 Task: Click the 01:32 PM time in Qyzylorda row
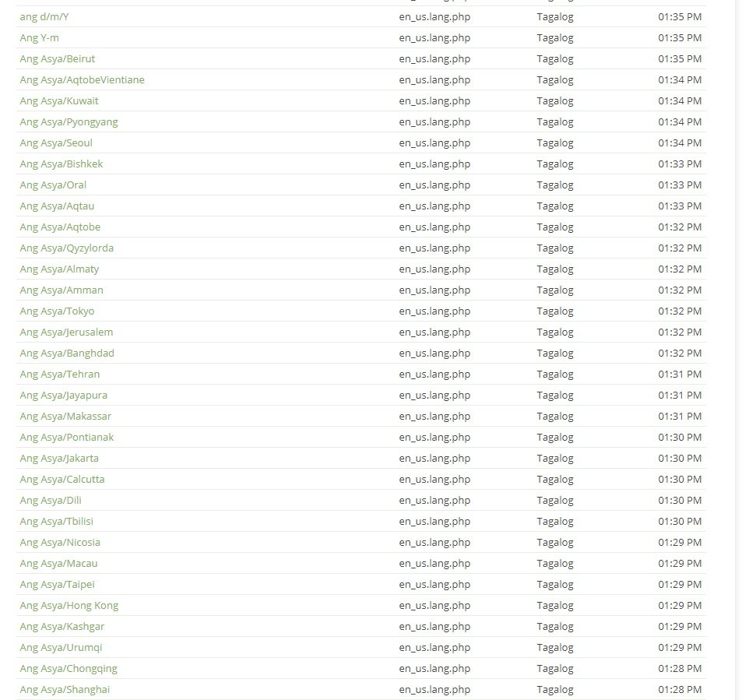(680, 248)
